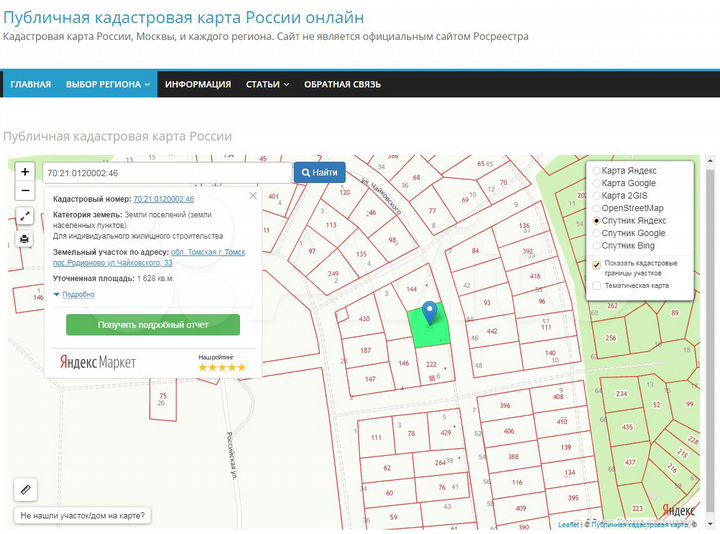
Task: Click the Leaflet attribution link
Action: click(x=568, y=524)
